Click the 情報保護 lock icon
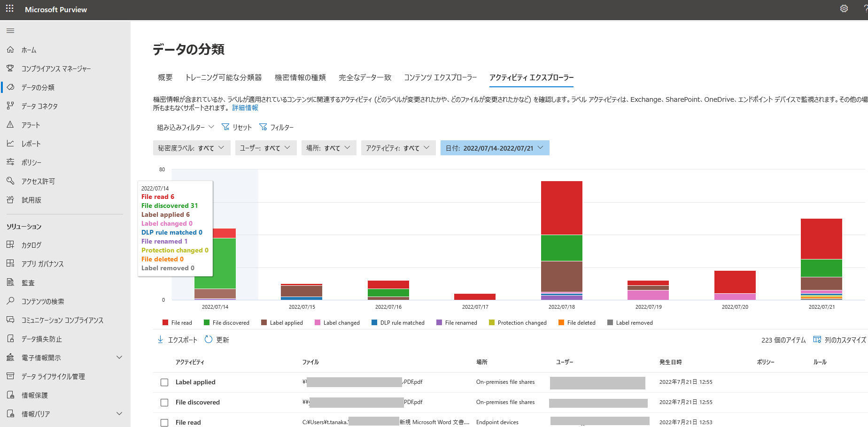The image size is (868, 427). pos(10,395)
